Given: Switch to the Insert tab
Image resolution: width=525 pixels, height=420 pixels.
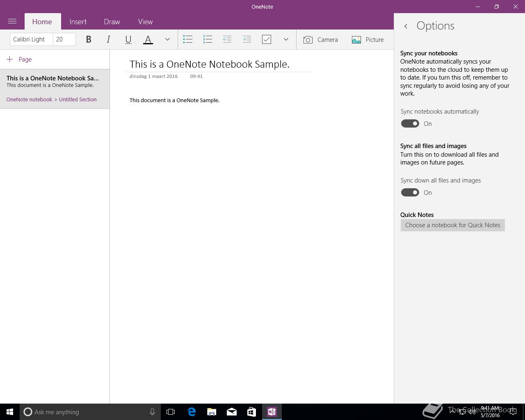Looking at the screenshot, I should (78, 21).
